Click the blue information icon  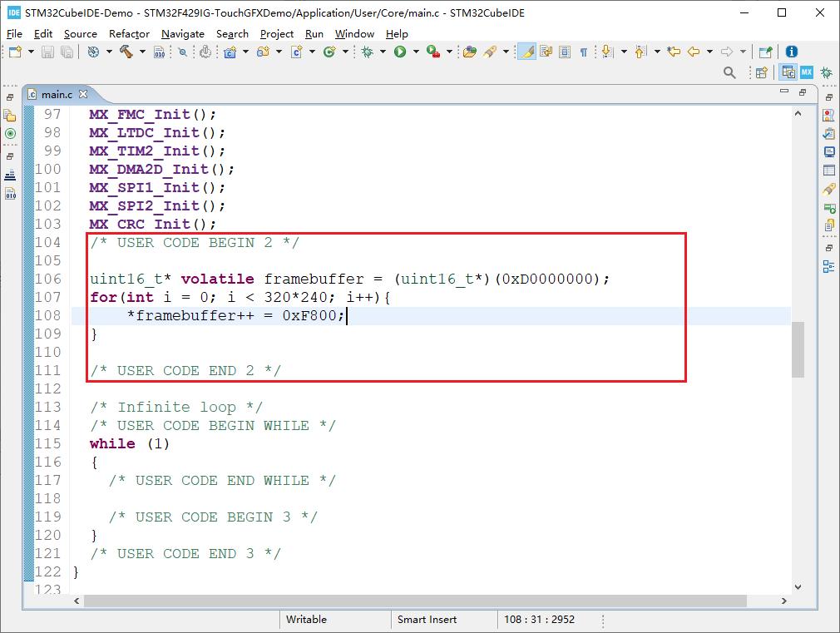tap(791, 52)
